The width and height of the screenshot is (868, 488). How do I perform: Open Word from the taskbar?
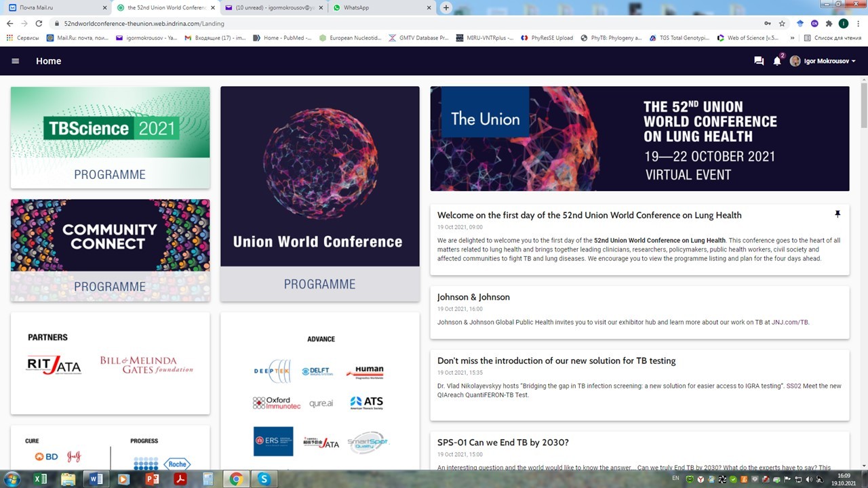click(96, 479)
